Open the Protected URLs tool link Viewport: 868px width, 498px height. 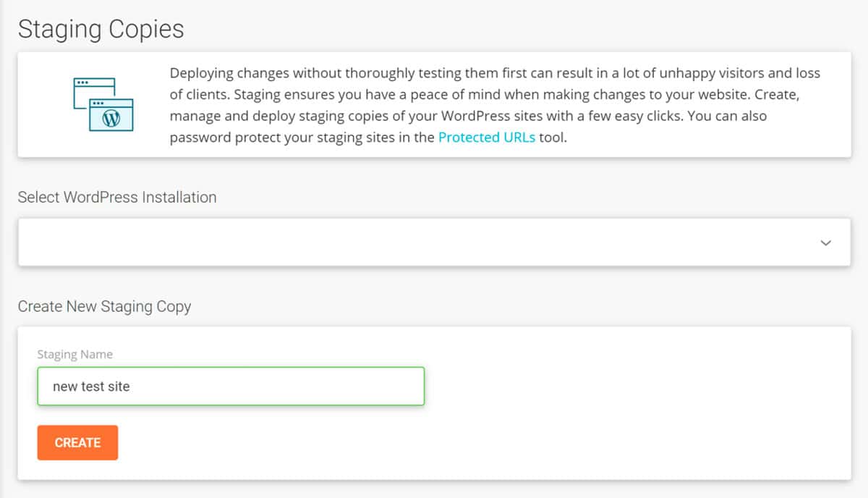(x=487, y=137)
